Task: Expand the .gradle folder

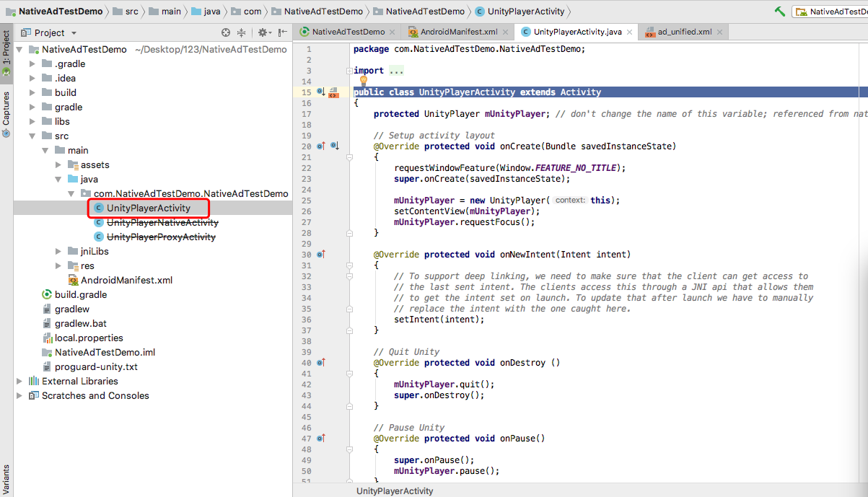Action: click(32, 64)
